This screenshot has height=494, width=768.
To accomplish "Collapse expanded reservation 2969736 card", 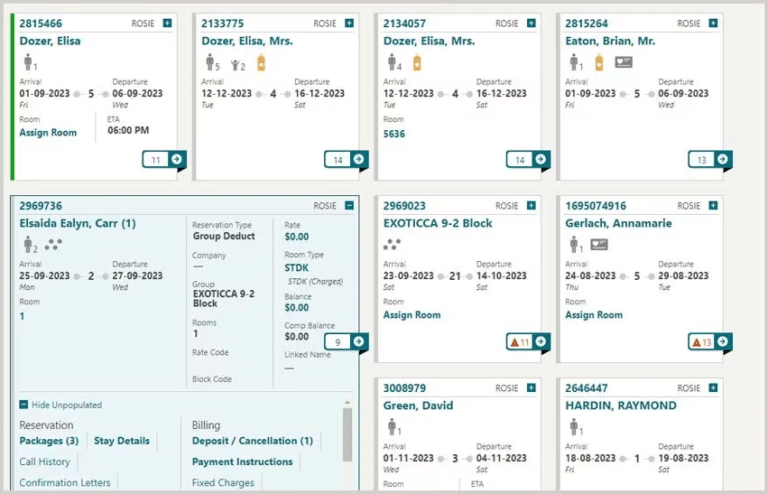I will pyautogui.click(x=349, y=205).
